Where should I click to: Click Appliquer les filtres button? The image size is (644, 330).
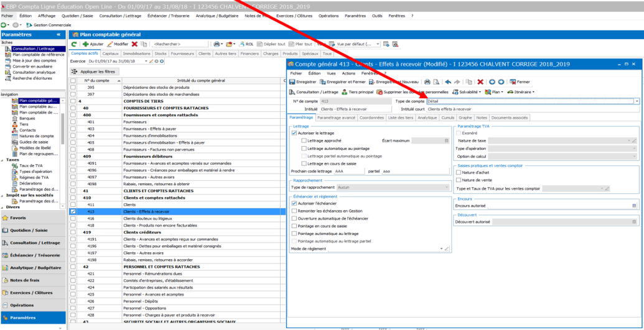[x=94, y=71]
